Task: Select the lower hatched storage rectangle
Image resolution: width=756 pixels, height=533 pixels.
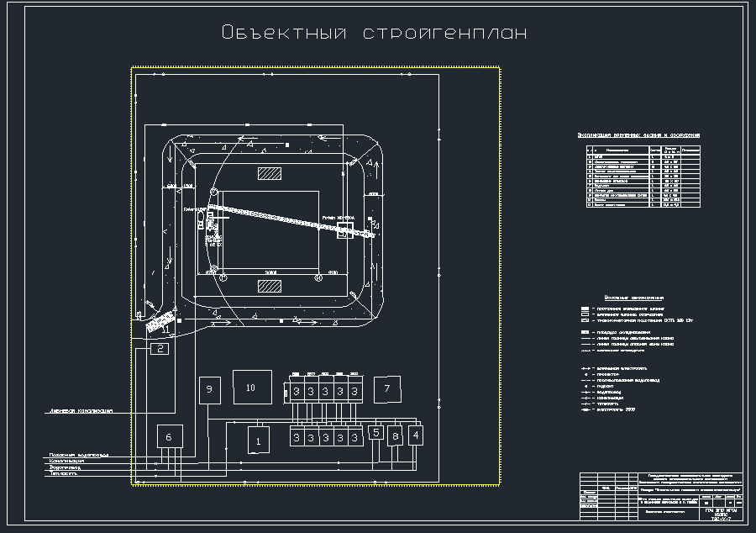Action: [270, 286]
